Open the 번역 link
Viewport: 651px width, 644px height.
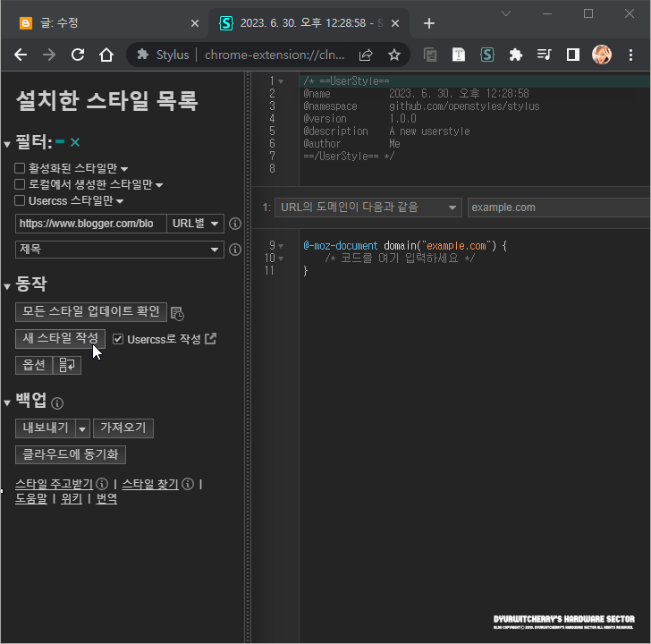point(106,499)
